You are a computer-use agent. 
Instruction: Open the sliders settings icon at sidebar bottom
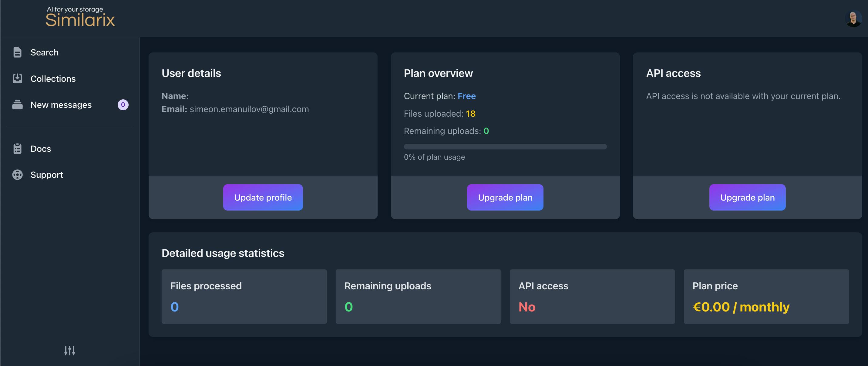[x=70, y=351]
